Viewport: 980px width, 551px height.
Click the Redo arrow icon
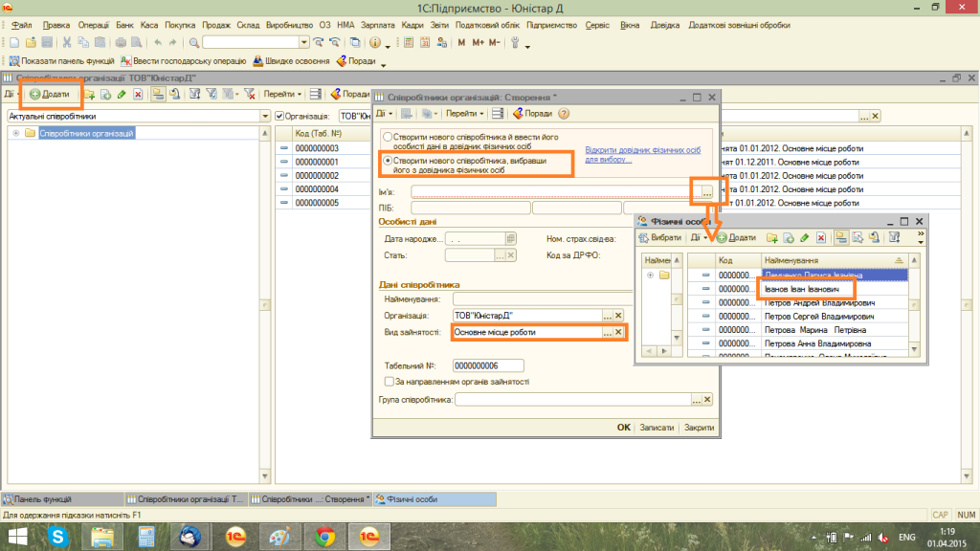tap(173, 42)
